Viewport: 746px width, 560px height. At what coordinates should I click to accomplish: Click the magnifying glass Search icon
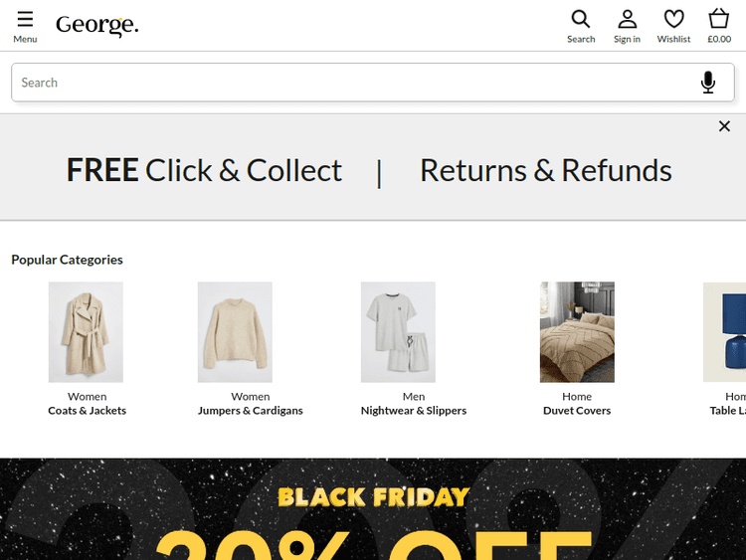(x=581, y=20)
